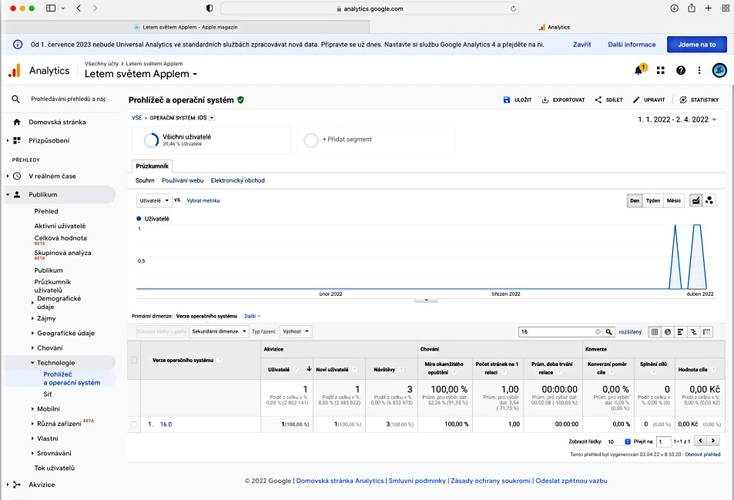Viewport: 734px width, 500px height.
Task: Open Domovská stránka in sidebar
Action: tap(57, 122)
